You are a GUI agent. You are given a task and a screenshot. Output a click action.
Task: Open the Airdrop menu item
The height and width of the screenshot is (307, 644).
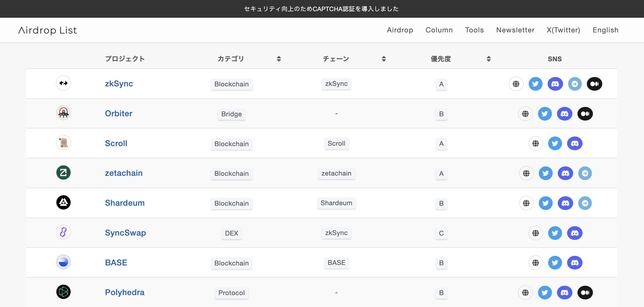click(400, 30)
